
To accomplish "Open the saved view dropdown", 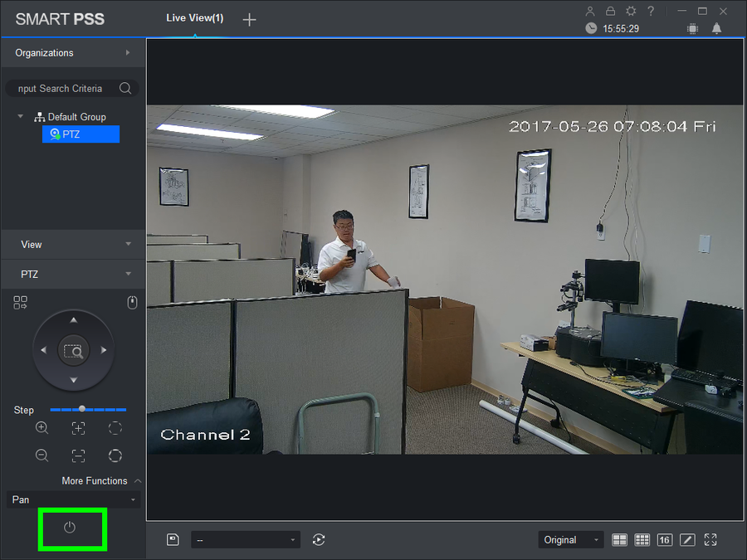I will (x=246, y=540).
